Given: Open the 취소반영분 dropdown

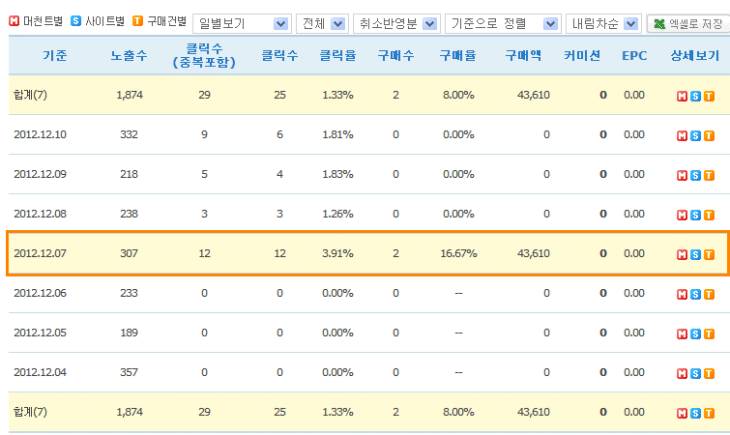Looking at the screenshot, I should (x=397, y=23).
